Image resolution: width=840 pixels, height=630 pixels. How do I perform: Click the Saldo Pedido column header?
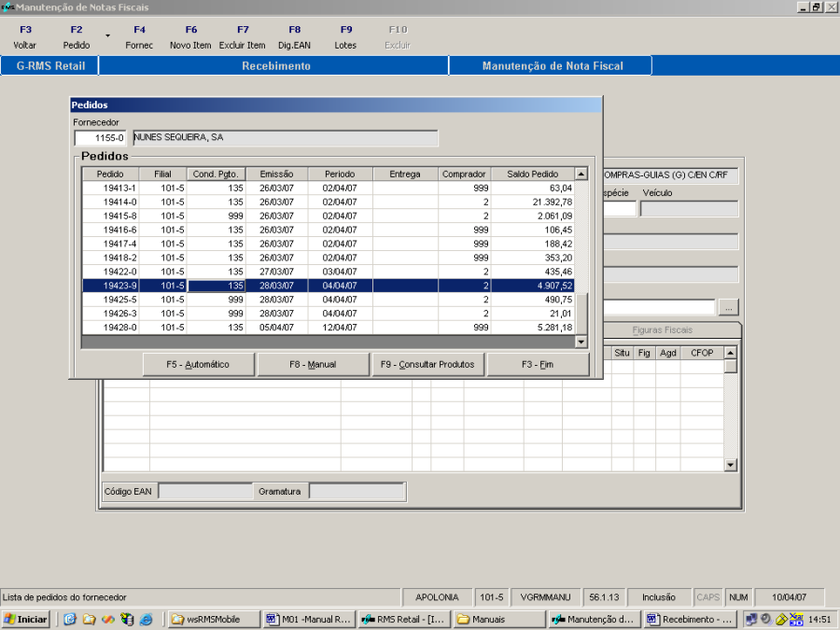coord(532,174)
